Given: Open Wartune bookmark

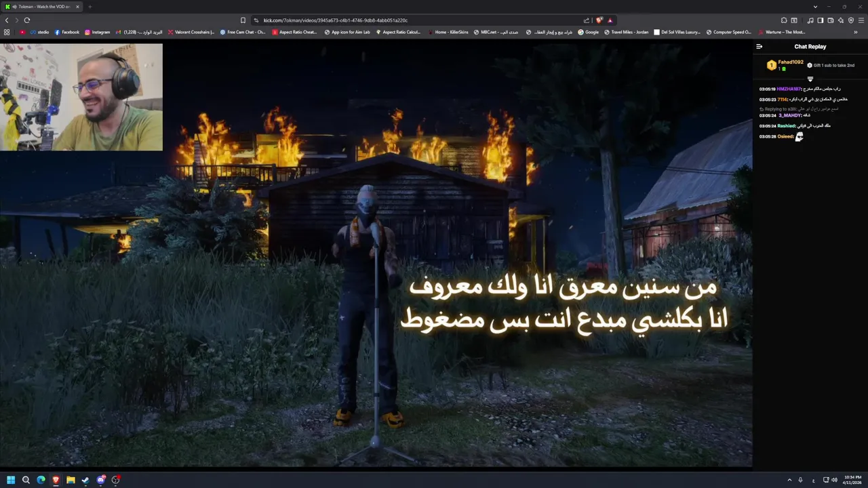Looking at the screenshot, I should tap(782, 32).
